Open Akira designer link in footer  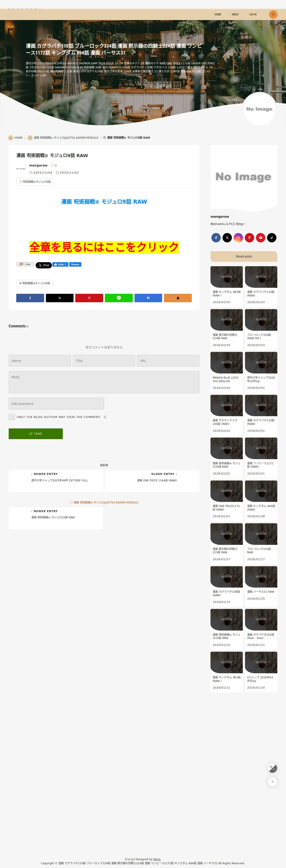click(x=157, y=859)
